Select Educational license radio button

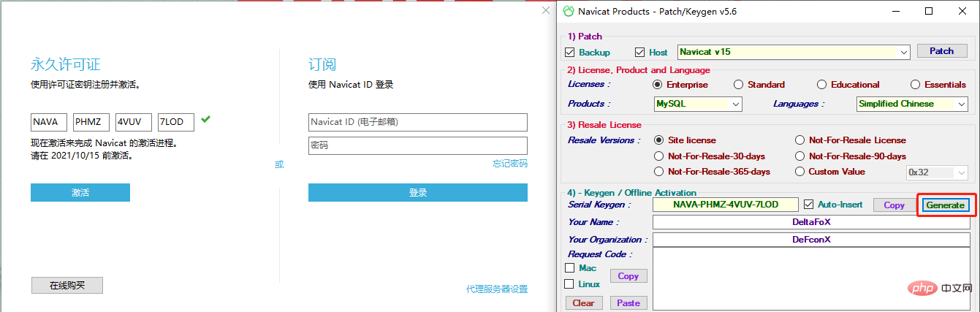click(821, 85)
